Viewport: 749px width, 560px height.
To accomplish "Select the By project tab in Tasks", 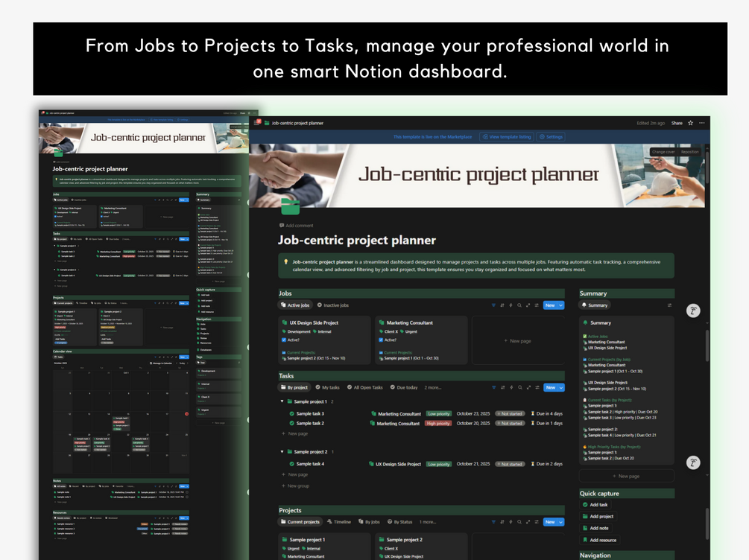I will 294,388.
